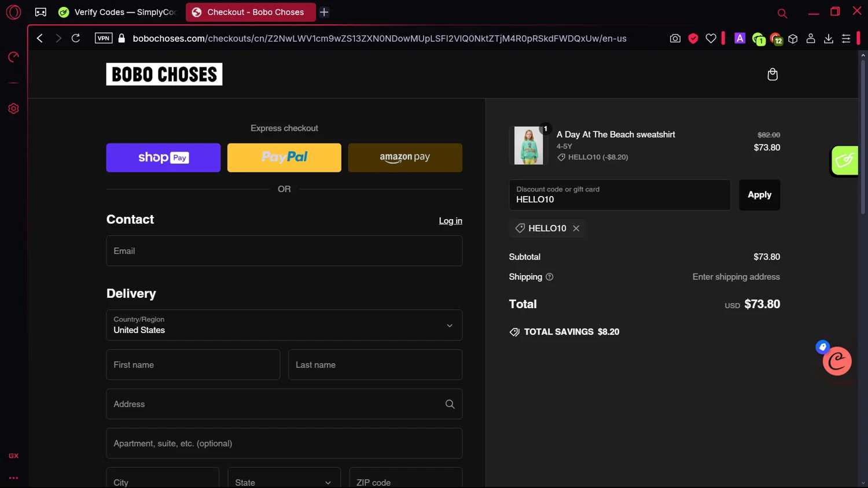Click the Log in link
This screenshot has width=868, height=488.
[450, 221]
